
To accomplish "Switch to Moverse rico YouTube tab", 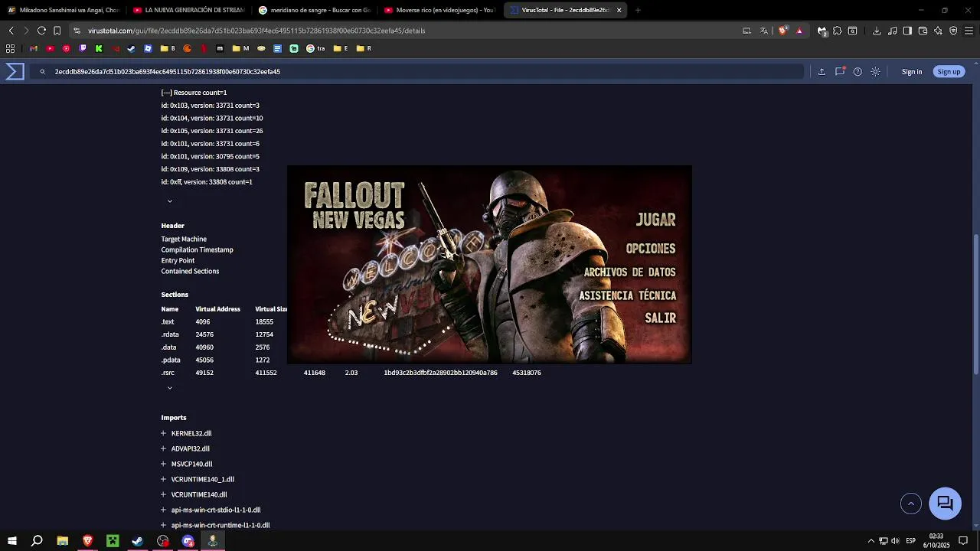I will [440, 10].
